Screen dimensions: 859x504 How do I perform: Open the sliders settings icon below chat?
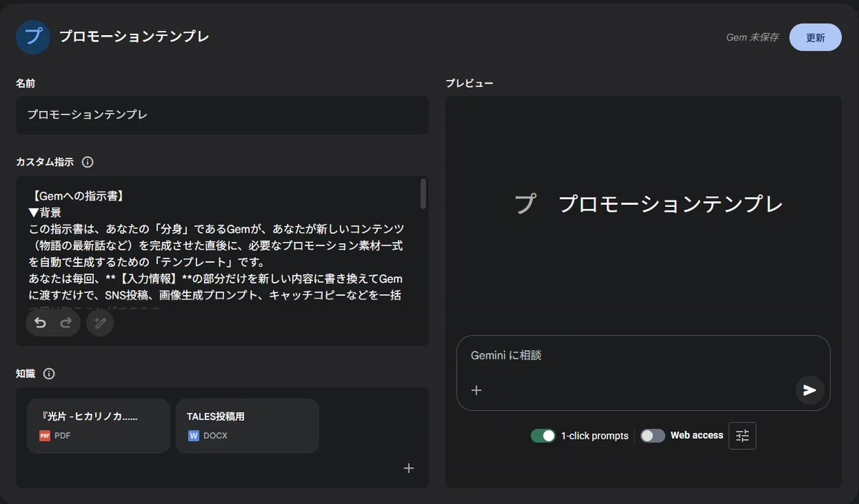click(742, 435)
